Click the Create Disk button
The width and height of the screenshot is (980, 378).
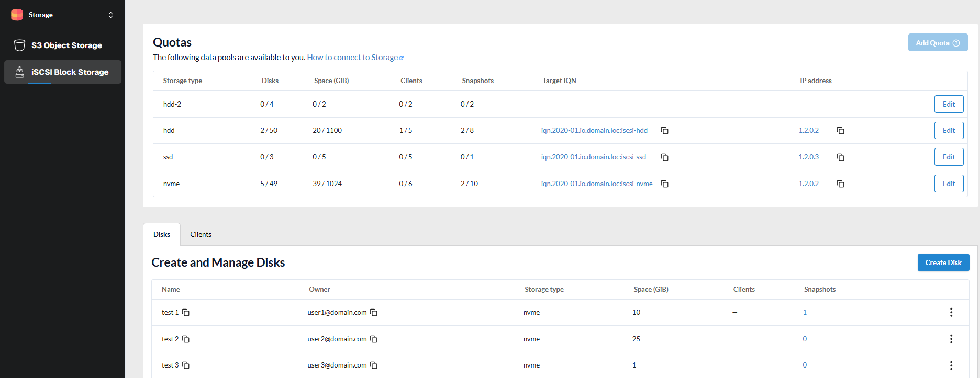pos(943,262)
